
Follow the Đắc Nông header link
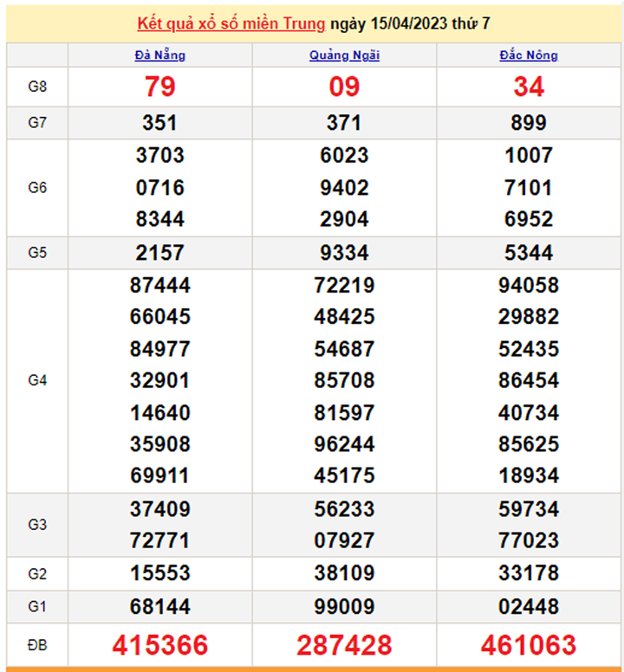click(x=529, y=55)
